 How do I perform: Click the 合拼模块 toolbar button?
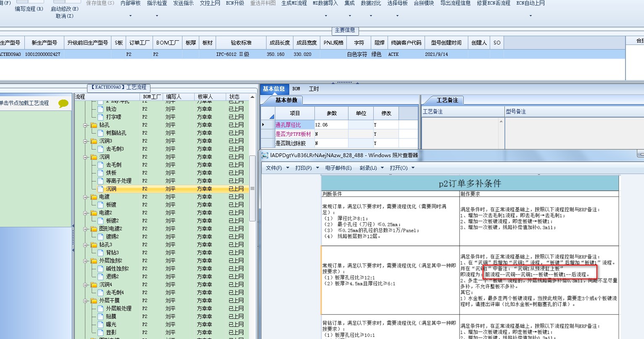pyautogui.click(x=424, y=3)
